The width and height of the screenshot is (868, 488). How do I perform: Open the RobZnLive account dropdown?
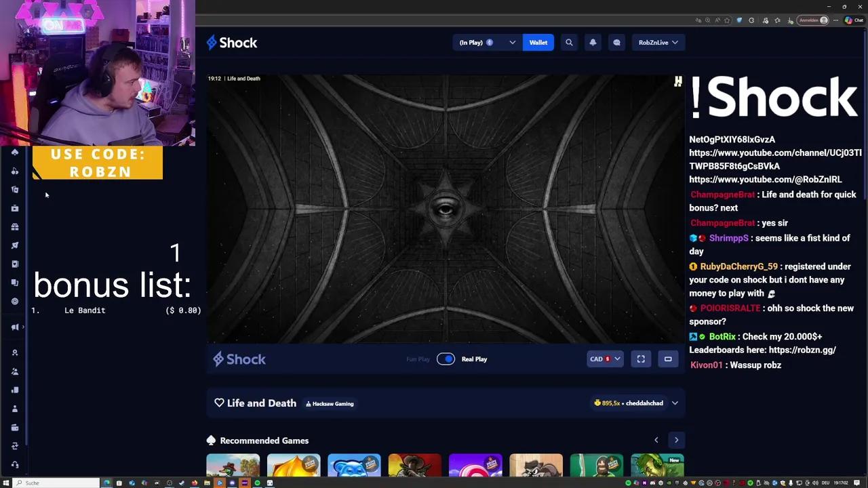pyautogui.click(x=658, y=42)
